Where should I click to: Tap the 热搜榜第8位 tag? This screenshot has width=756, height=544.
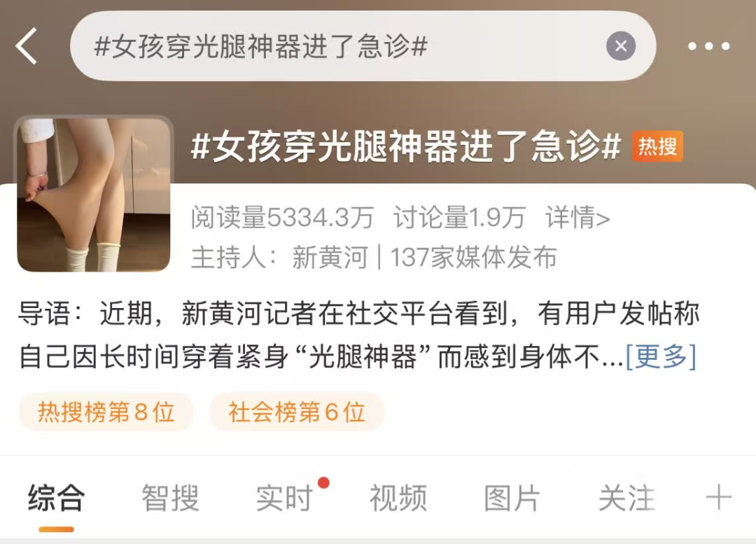(x=106, y=412)
